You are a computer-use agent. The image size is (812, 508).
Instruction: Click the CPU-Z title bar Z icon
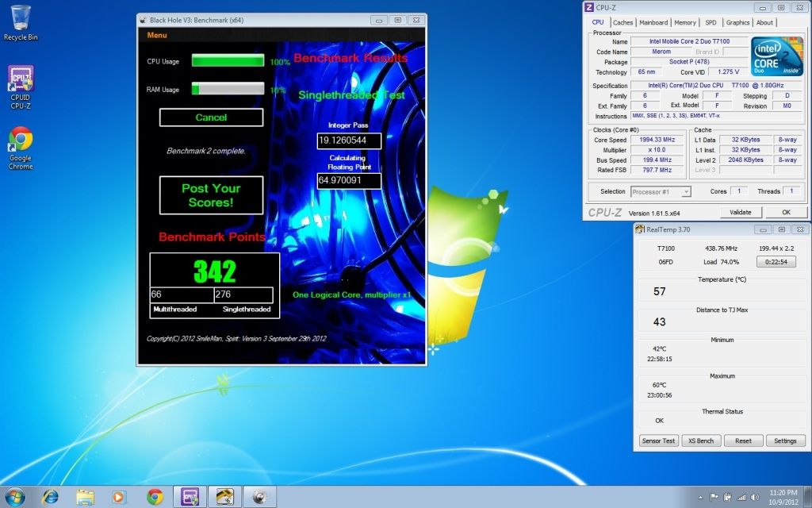pyautogui.click(x=589, y=7)
